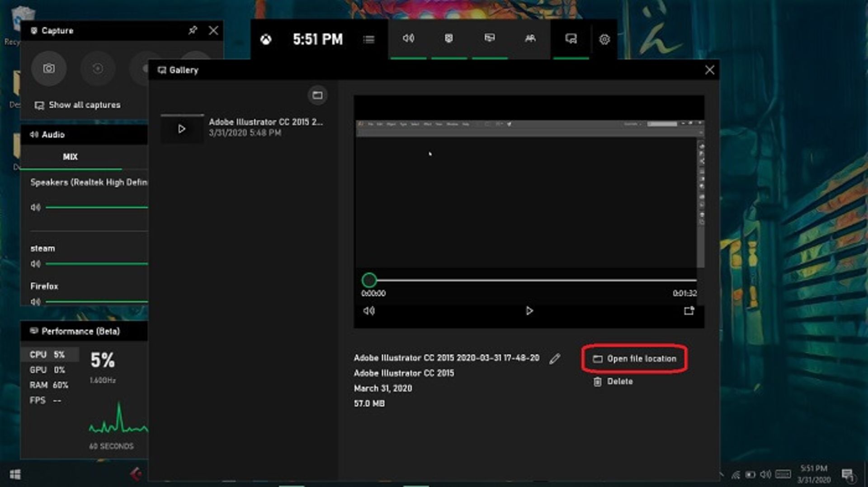Open Game Bar Settings gear
The image size is (868, 487).
click(x=605, y=40)
